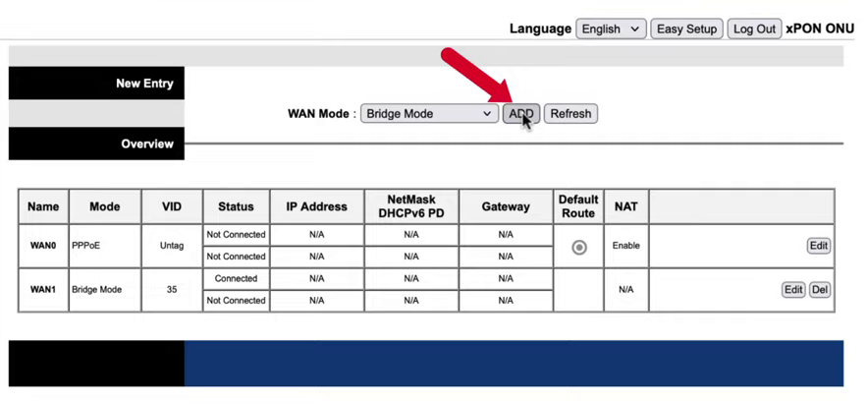Edit the WAN1 Bridge Mode entry
Screen dimensions: 868x404
(x=793, y=290)
